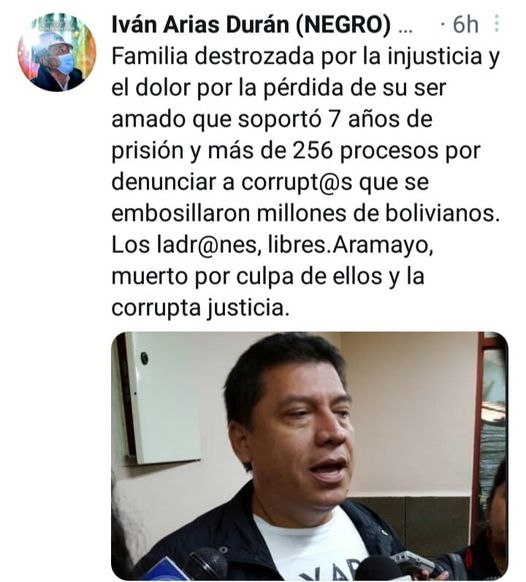Image resolution: width=526 pixels, height=582 pixels.
Task: Click the truncated handle ellipsis after the name
Action: pos(405,30)
